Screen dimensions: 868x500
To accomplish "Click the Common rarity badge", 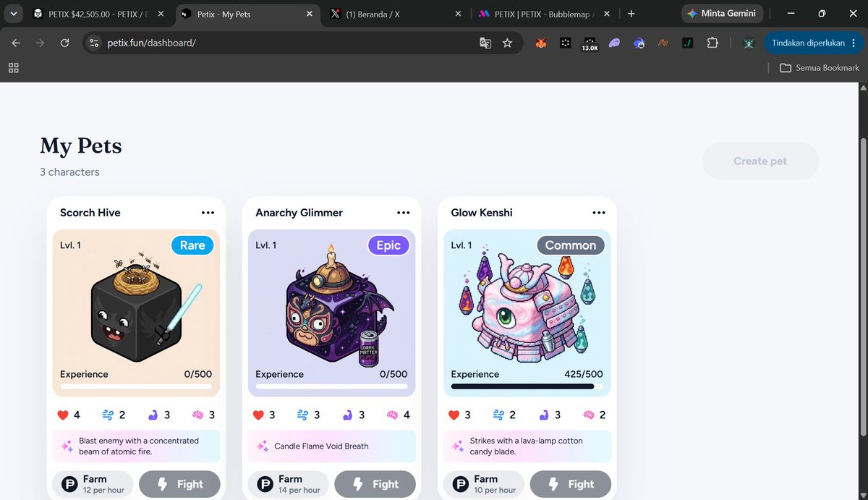I will (571, 245).
